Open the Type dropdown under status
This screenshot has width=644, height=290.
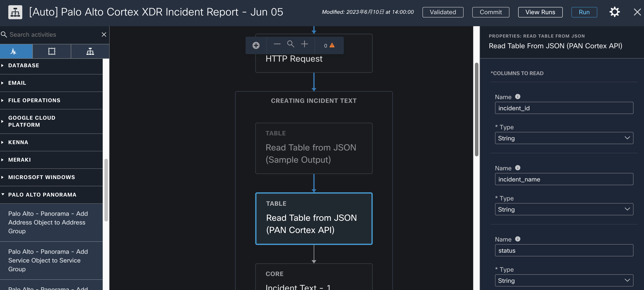(x=564, y=280)
